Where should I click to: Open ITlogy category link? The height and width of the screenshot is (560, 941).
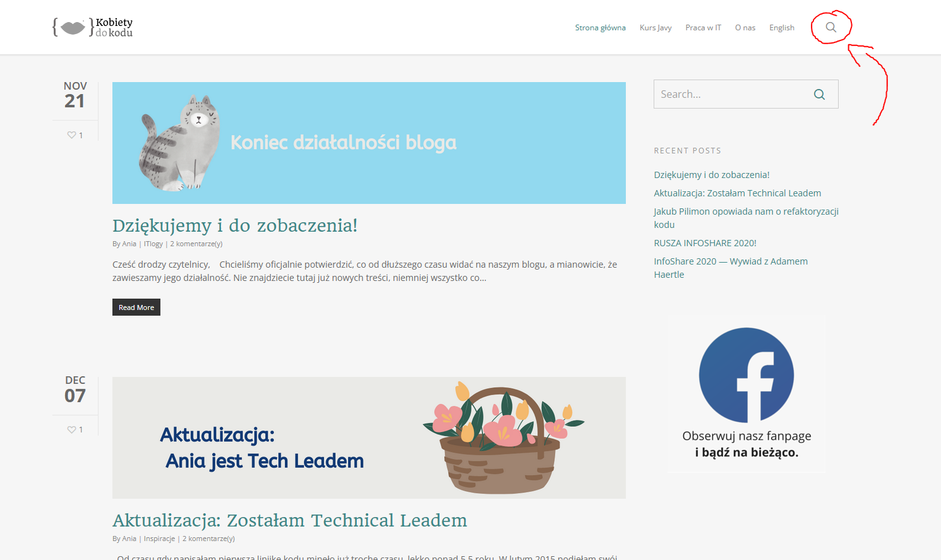click(153, 244)
